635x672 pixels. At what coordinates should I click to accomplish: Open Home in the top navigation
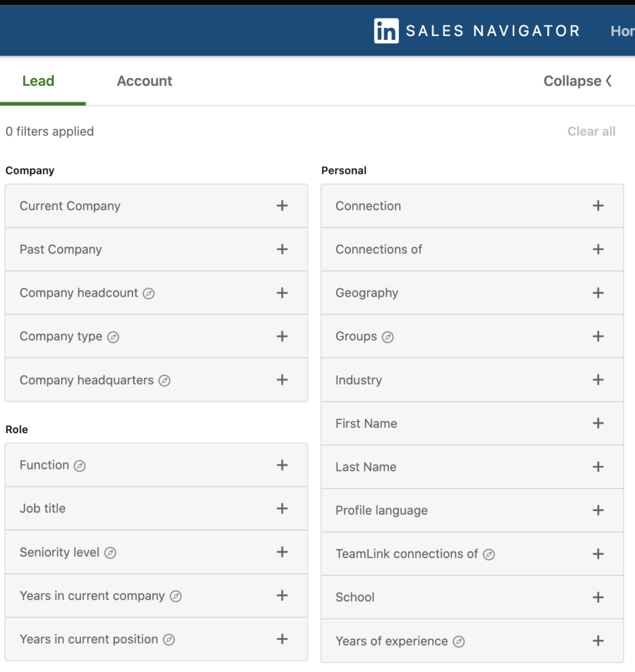pos(623,31)
